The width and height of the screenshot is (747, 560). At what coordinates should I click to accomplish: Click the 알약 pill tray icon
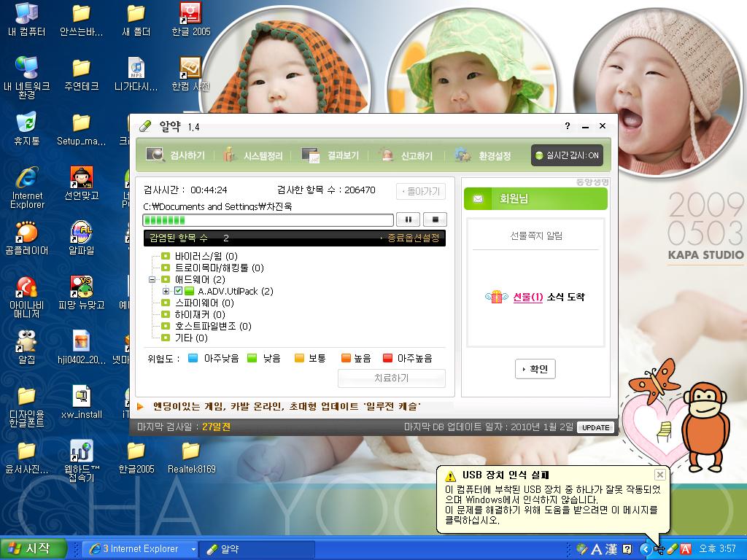point(672,549)
